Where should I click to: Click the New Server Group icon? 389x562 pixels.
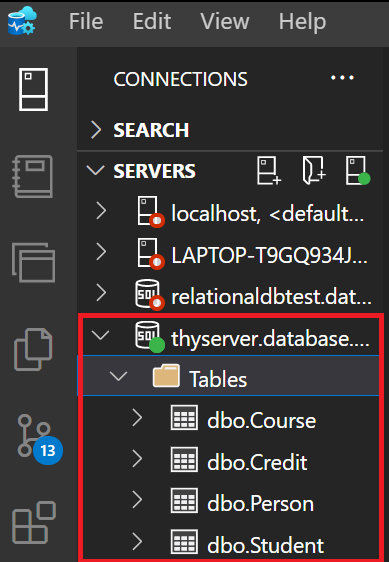pyautogui.click(x=314, y=170)
